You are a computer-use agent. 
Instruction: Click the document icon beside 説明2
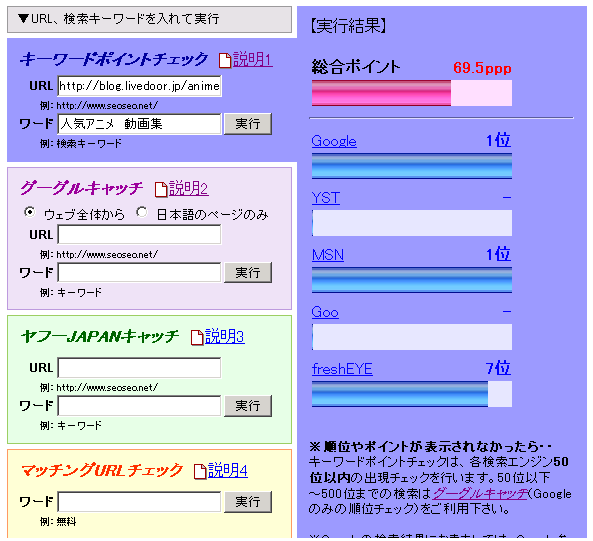161,189
